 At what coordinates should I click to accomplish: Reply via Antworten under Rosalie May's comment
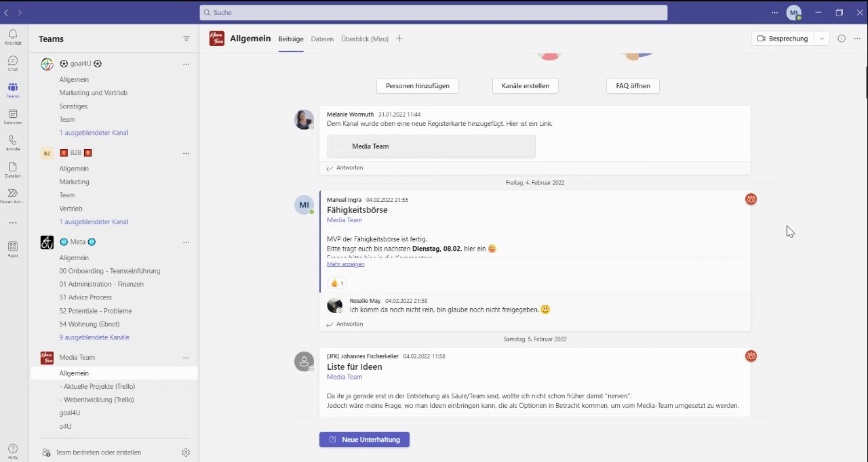[x=344, y=324]
